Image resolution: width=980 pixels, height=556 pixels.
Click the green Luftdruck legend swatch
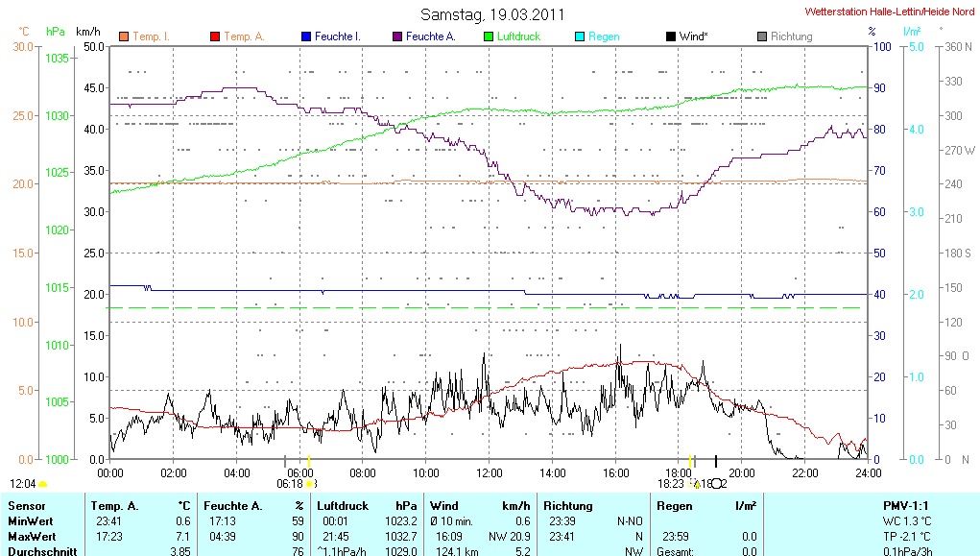click(488, 36)
